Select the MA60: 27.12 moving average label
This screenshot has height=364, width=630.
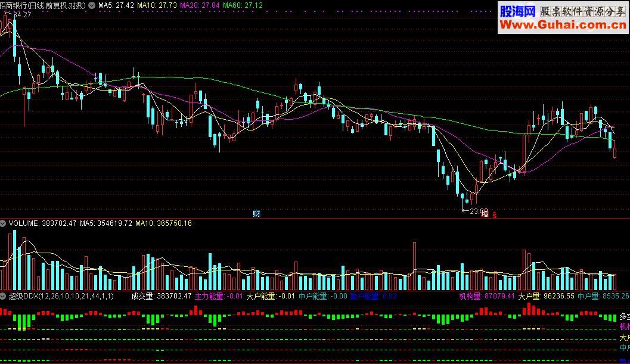[x=243, y=5]
